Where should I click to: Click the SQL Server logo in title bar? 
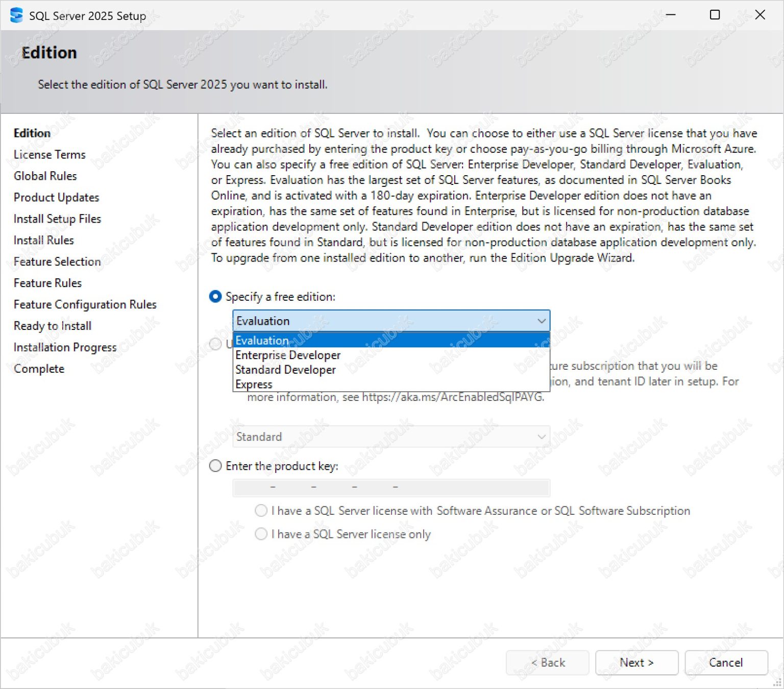16,15
